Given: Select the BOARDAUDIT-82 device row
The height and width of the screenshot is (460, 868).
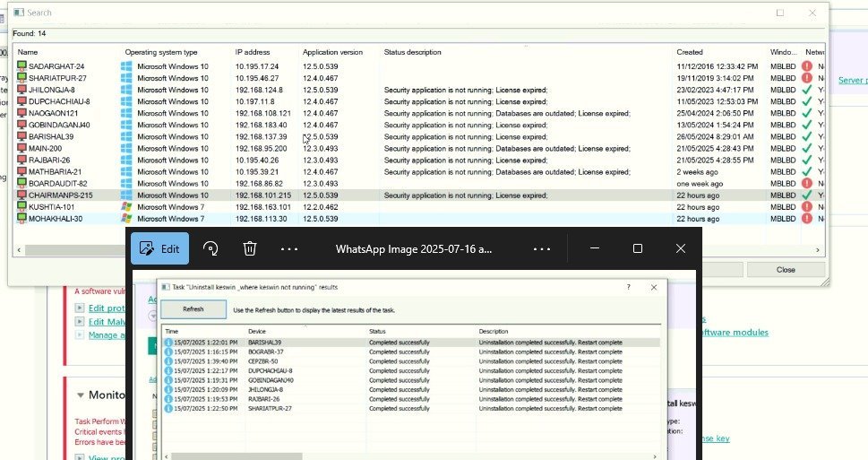Looking at the screenshot, I should (419, 184).
